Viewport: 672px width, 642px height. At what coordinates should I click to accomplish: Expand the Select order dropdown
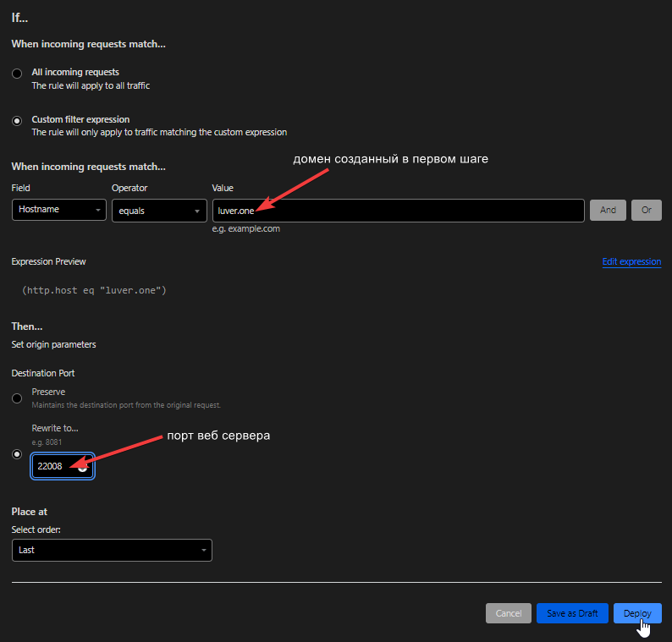click(x=111, y=550)
